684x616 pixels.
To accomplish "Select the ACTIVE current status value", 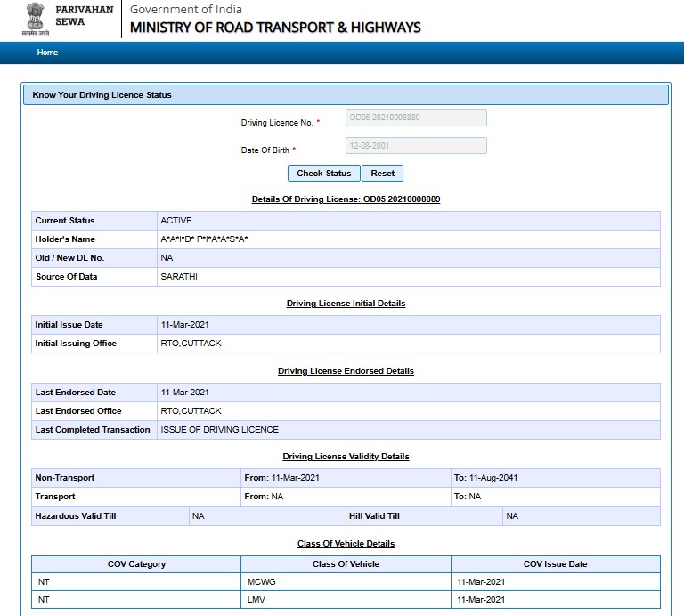I will [176, 221].
